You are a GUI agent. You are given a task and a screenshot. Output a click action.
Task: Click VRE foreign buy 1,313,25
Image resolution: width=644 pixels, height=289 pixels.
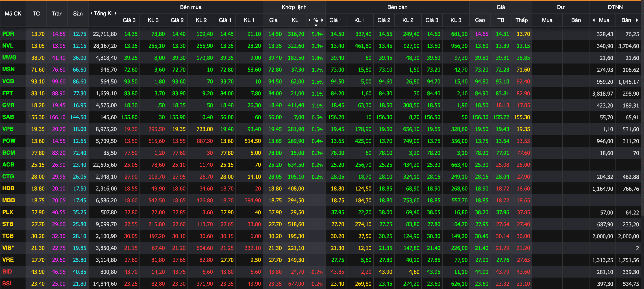tap(603, 260)
